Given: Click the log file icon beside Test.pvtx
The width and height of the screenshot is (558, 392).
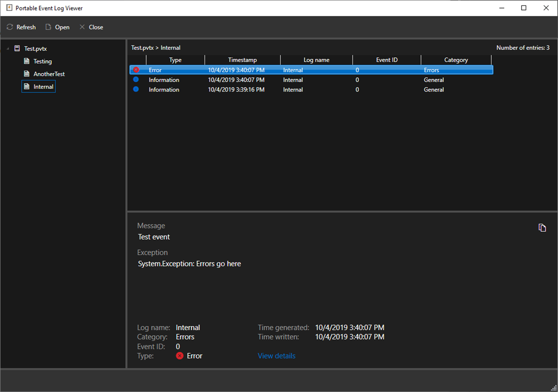Looking at the screenshot, I should [x=16, y=48].
